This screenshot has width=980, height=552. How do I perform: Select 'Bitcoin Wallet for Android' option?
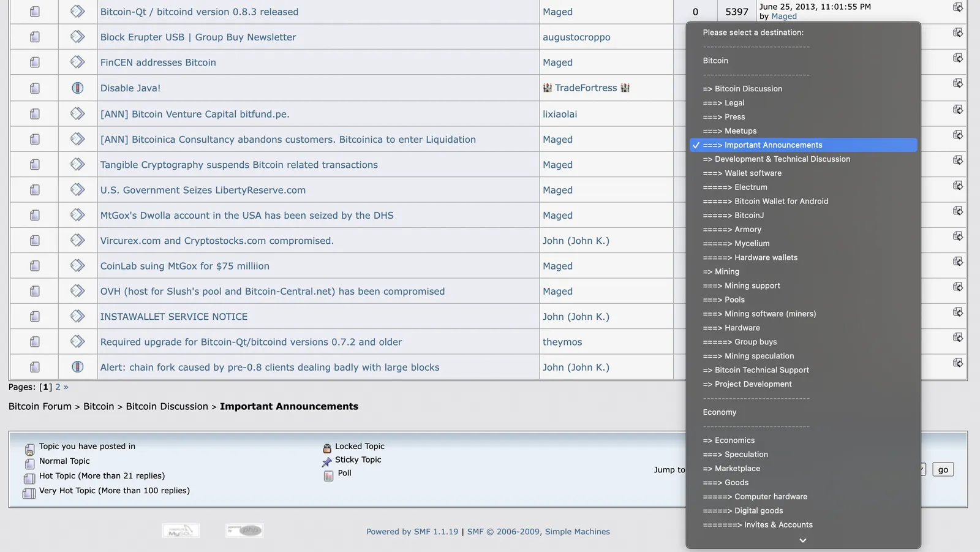point(803,202)
